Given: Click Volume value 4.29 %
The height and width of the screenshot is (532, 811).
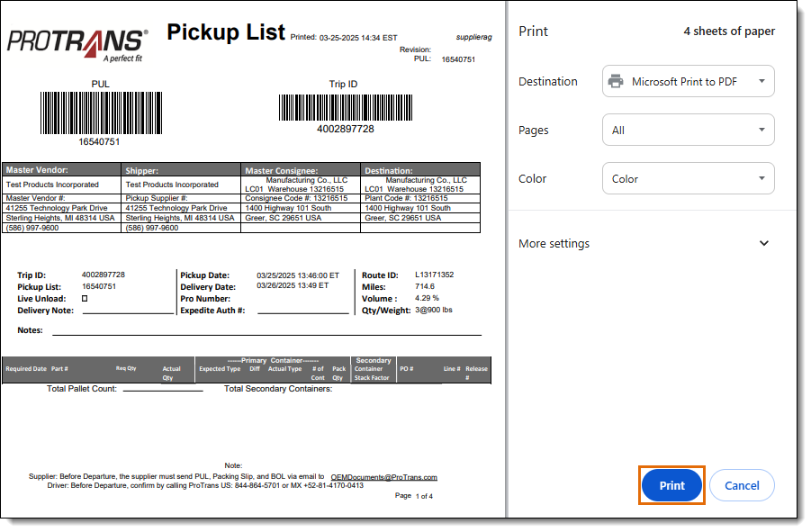Looking at the screenshot, I should pos(427,298).
